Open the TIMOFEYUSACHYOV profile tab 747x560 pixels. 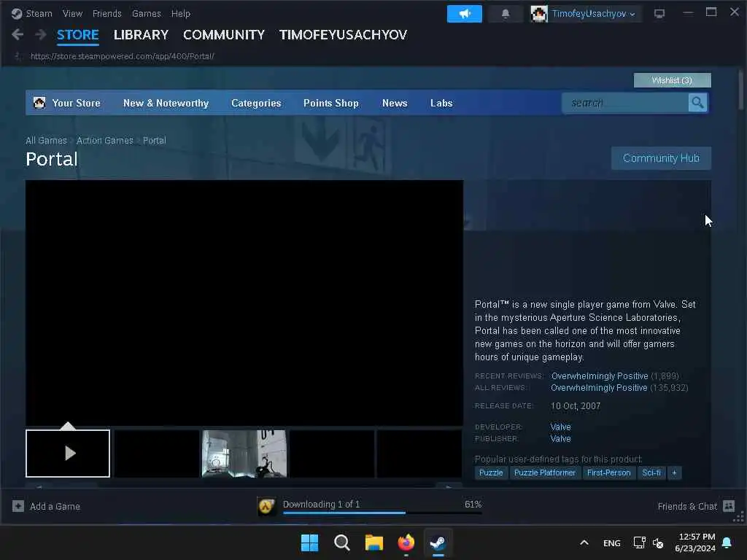(x=343, y=35)
